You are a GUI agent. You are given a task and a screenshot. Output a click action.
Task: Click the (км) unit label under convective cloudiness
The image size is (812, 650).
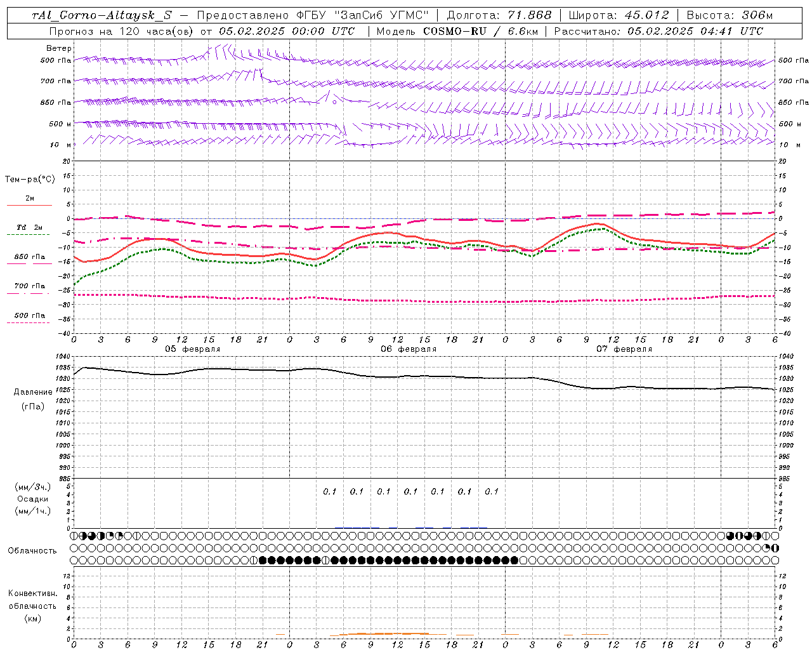click(32, 618)
